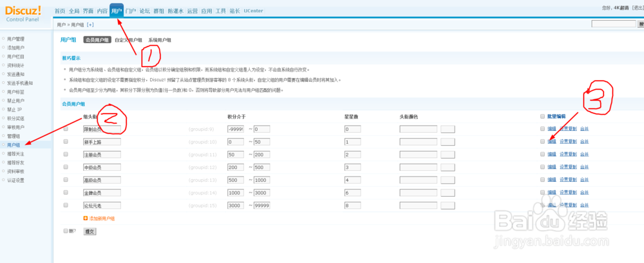Open the 首页 top navigation tab
Viewport: 644px width, 263px height.
tap(60, 11)
